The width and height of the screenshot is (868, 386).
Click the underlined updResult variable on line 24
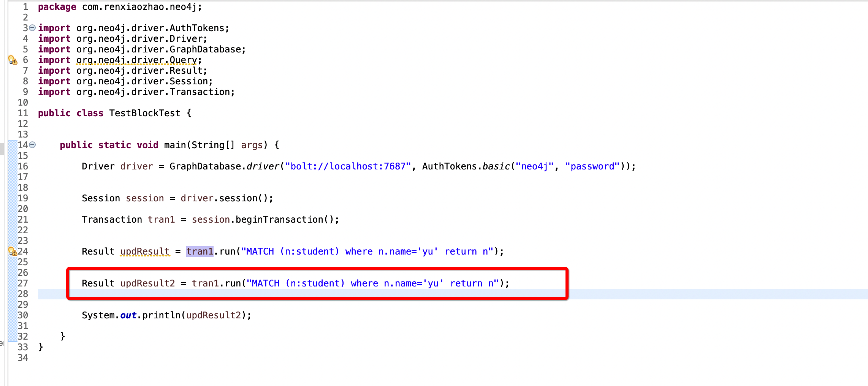pyautogui.click(x=145, y=251)
